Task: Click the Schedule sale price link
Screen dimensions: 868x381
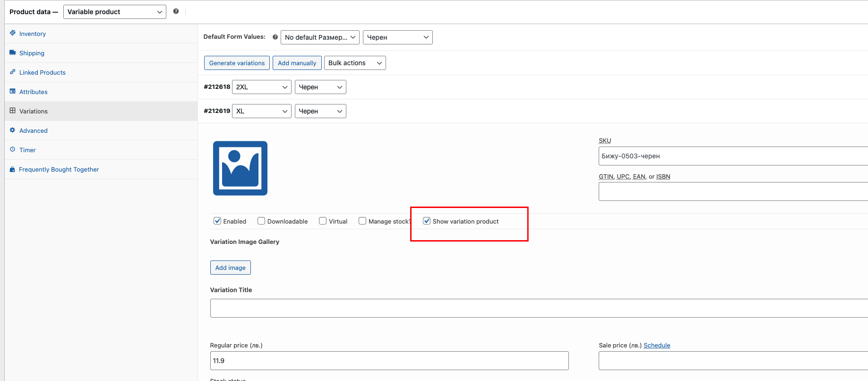Action: click(657, 345)
